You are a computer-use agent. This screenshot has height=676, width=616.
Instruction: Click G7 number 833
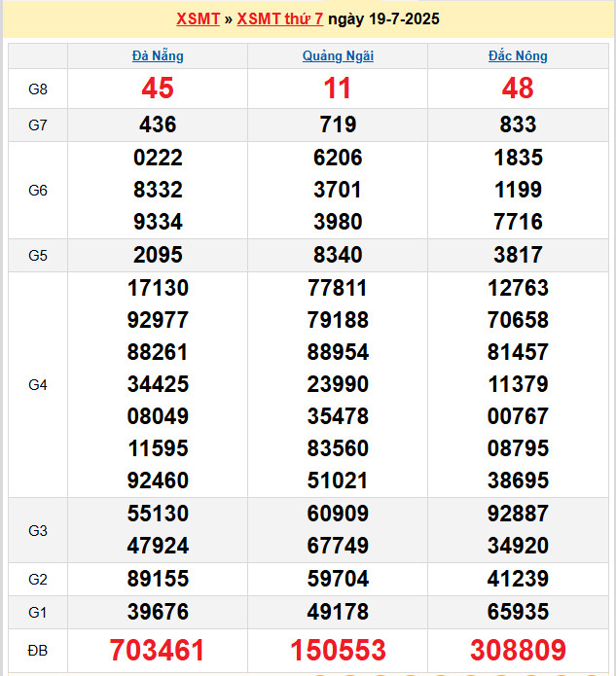[x=518, y=125]
